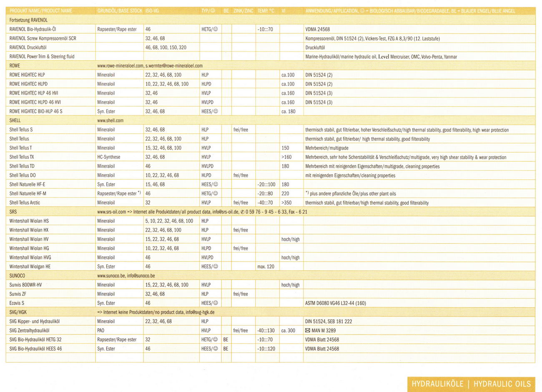Open the www.sunoco.be link

coord(111,276)
